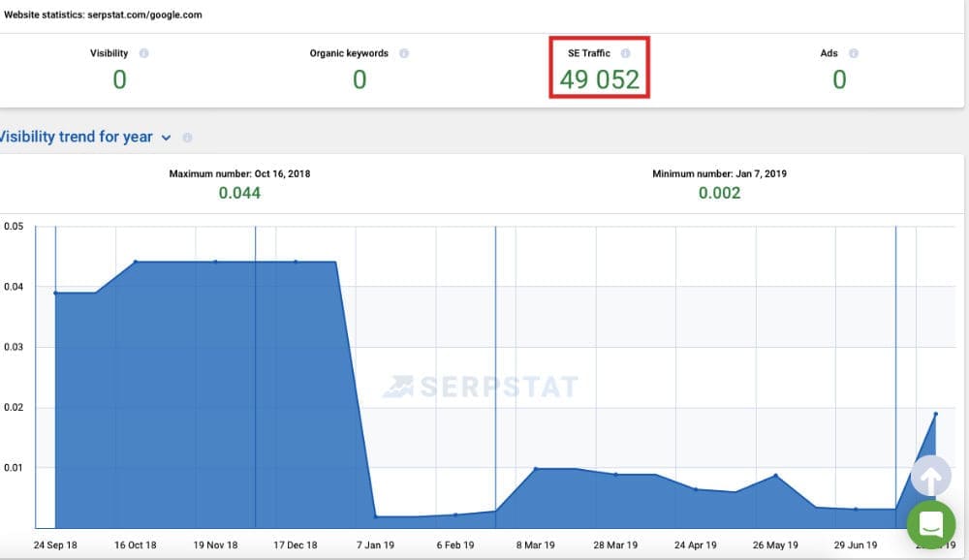Click the 24 Apr 19 axis label
Image resolution: width=969 pixels, height=560 pixels.
pyautogui.click(x=695, y=545)
